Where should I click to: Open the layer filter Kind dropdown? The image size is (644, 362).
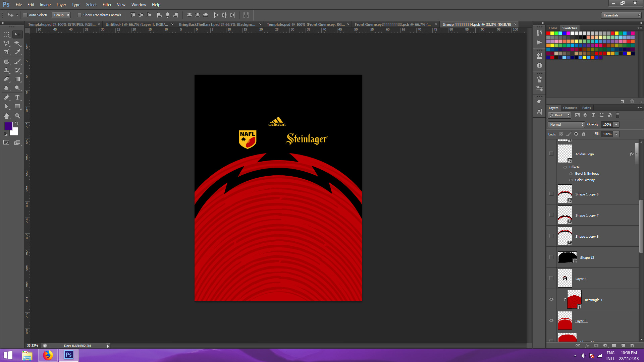coord(559,115)
